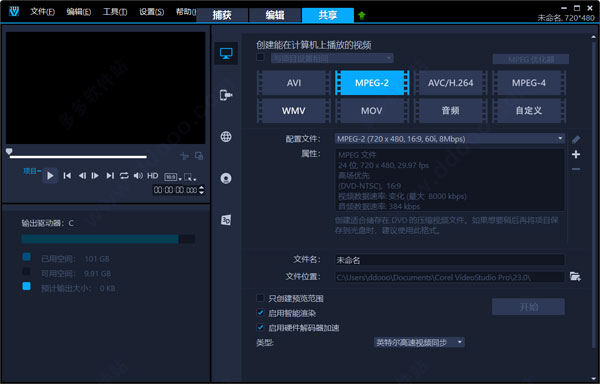Step to the previous frame
Image resolution: width=600 pixels, height=384 pixels.
(82, 176)
